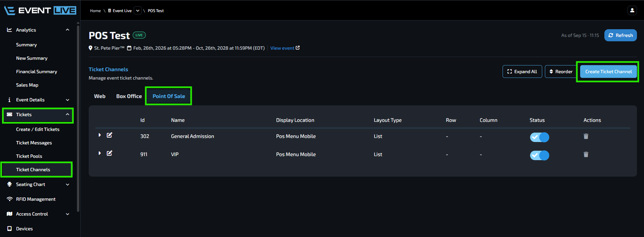Expand the Seating Chart chevron
Viewport: 644px width, 237px height.
coord(68,184)
